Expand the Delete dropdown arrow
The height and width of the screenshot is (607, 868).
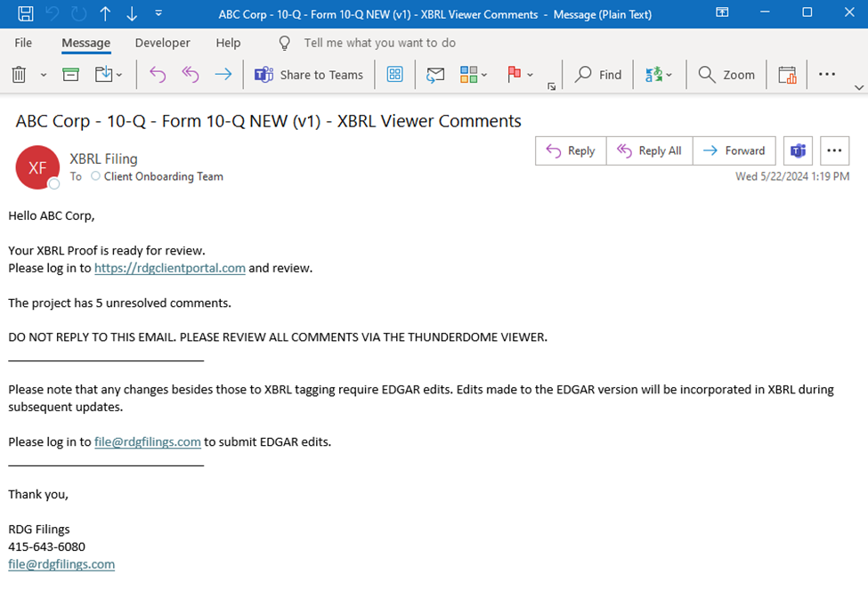(44, 76)
